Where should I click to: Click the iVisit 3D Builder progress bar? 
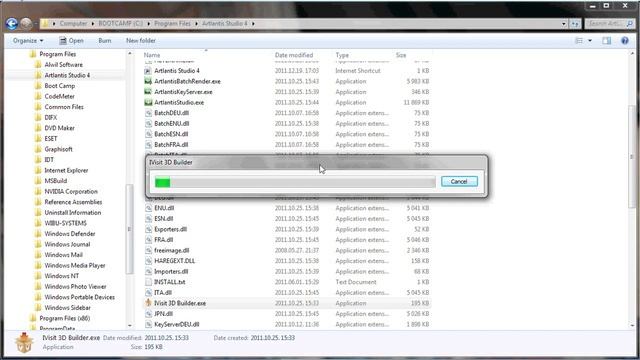[295, 182]
